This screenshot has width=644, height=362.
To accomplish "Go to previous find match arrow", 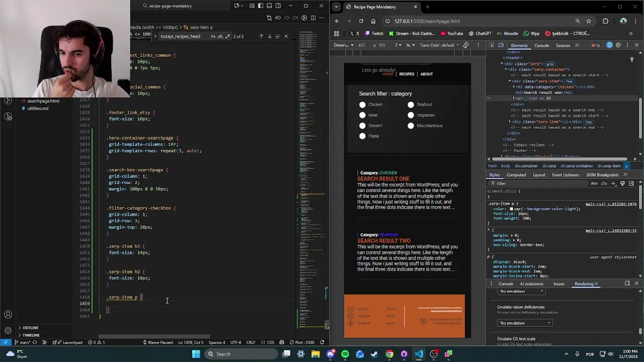I will [x=261, y=36].
